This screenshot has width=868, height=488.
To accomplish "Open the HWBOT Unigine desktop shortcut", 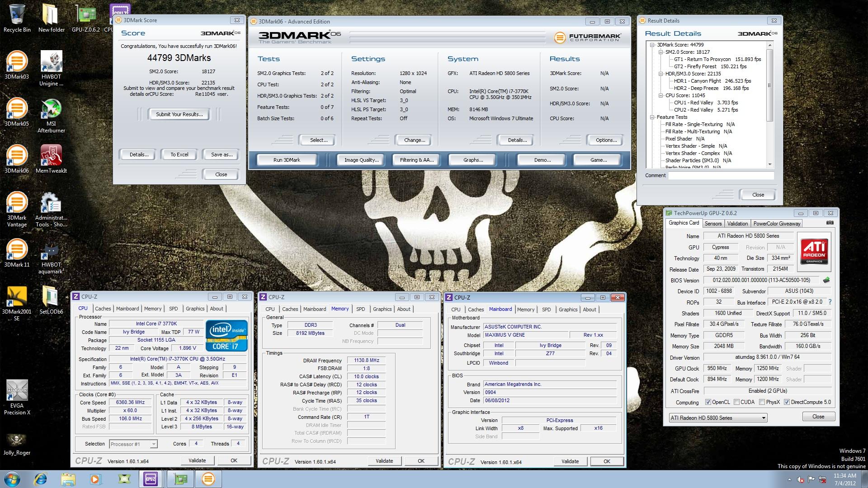I will 51,68.
